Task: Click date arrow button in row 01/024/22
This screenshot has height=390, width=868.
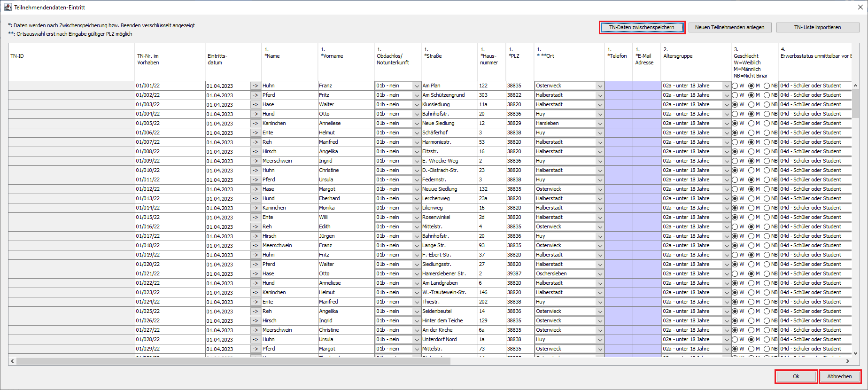Action: [255, 302]
